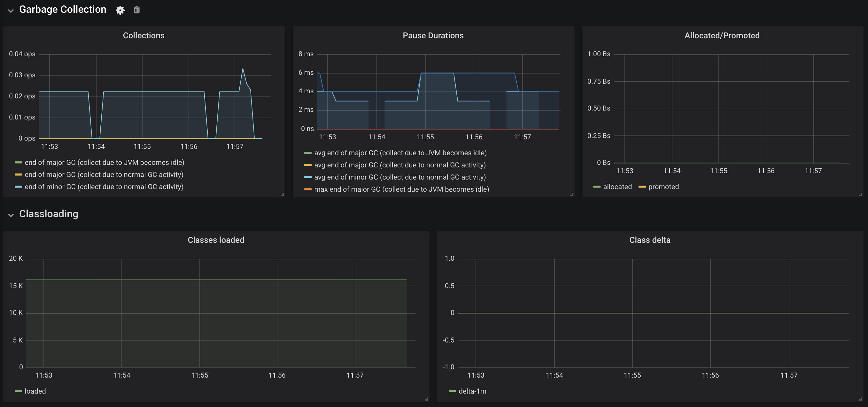Viewport: 868px width, 407px height.
Task: Click Garbage Collection row title text
Action: [x=63, y=10]
